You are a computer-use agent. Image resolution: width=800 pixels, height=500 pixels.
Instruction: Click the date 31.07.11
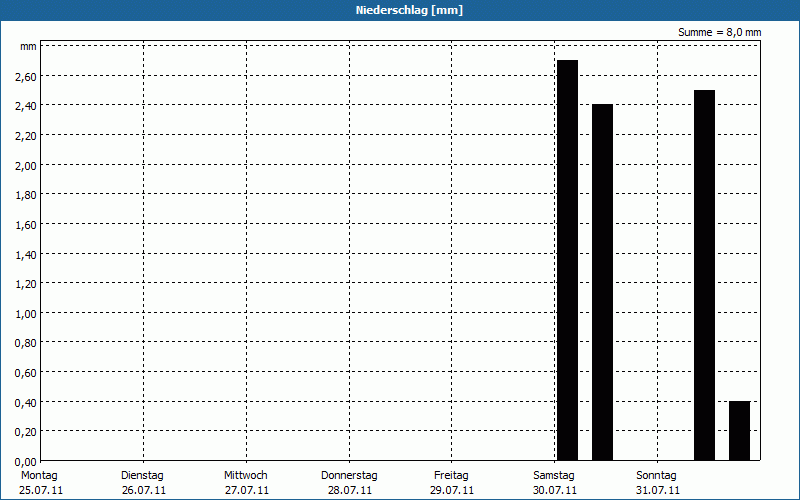tap(658, 491)
